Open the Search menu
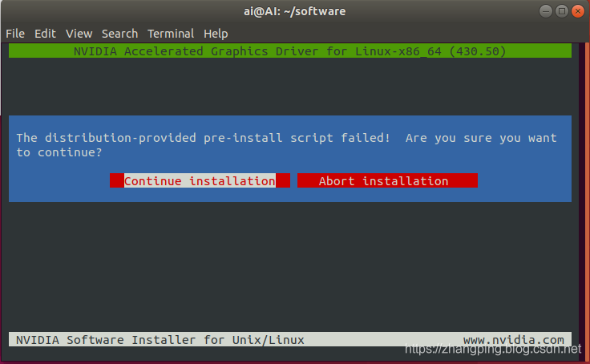The width and height of the screenshot is (590, 364). [119, 34]
